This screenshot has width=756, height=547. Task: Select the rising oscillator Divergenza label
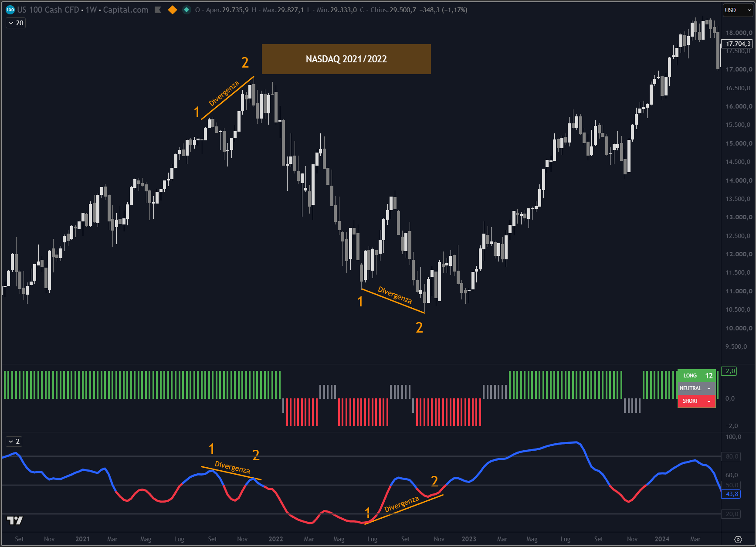tap(401, 504)
